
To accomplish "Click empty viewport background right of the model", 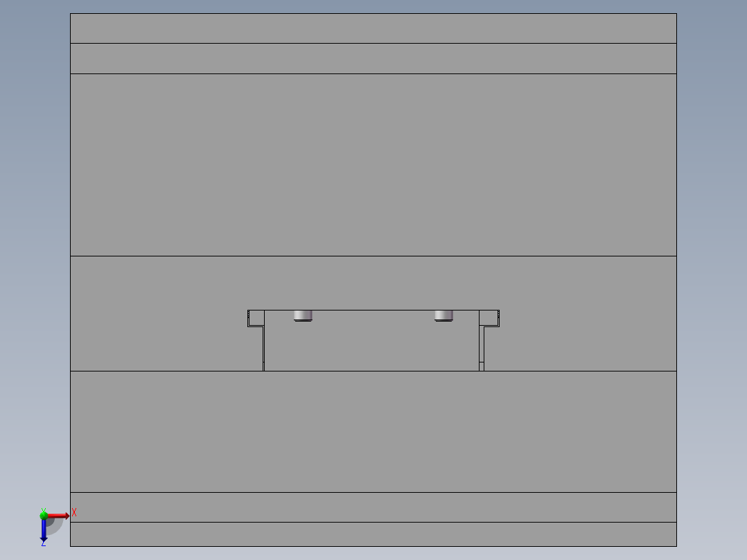I will point(712,286).
